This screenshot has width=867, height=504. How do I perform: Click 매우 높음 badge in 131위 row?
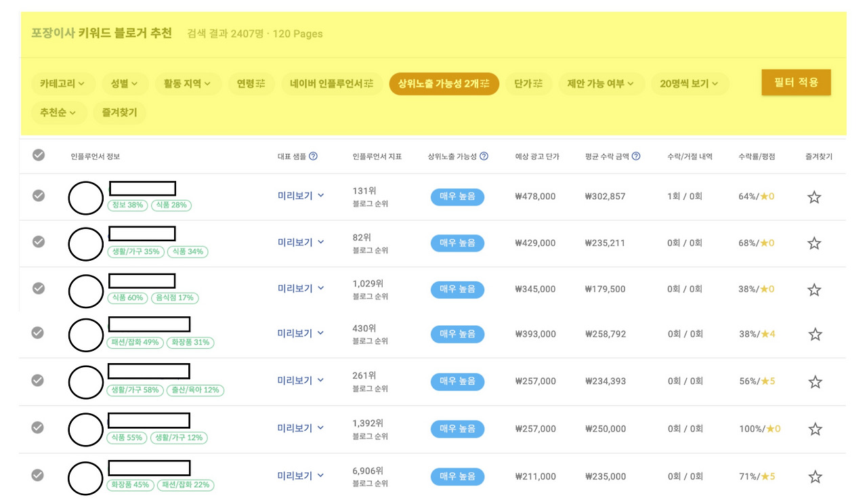click(x=457, y=196)
